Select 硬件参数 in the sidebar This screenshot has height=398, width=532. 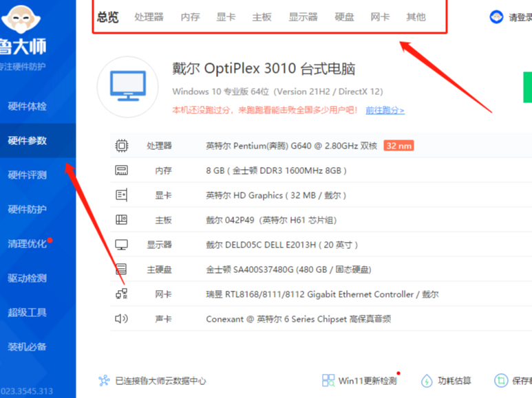pos(27,141)
